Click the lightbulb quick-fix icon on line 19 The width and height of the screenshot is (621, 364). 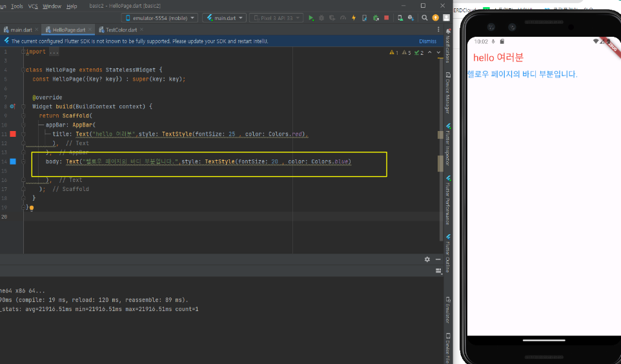[32, 208]
